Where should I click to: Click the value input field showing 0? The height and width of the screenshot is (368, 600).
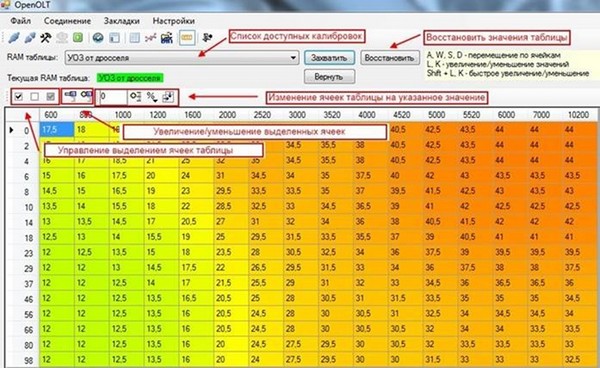coord(112,97)
